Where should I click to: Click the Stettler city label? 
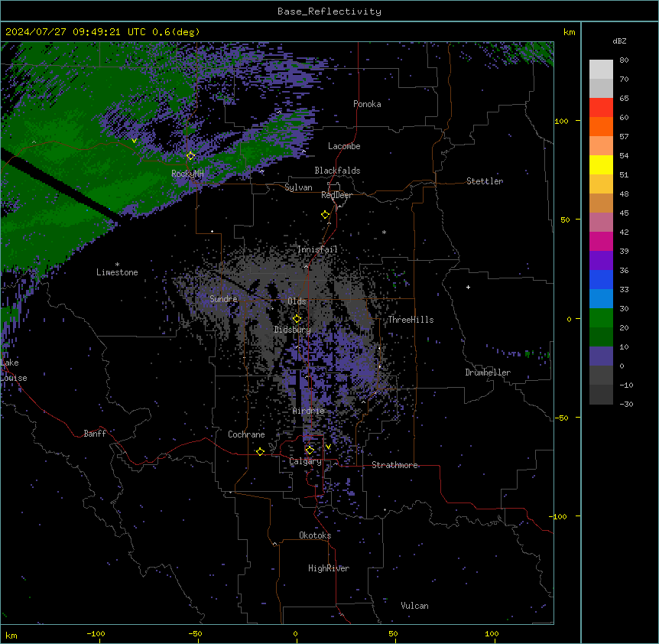click(485, 181)
